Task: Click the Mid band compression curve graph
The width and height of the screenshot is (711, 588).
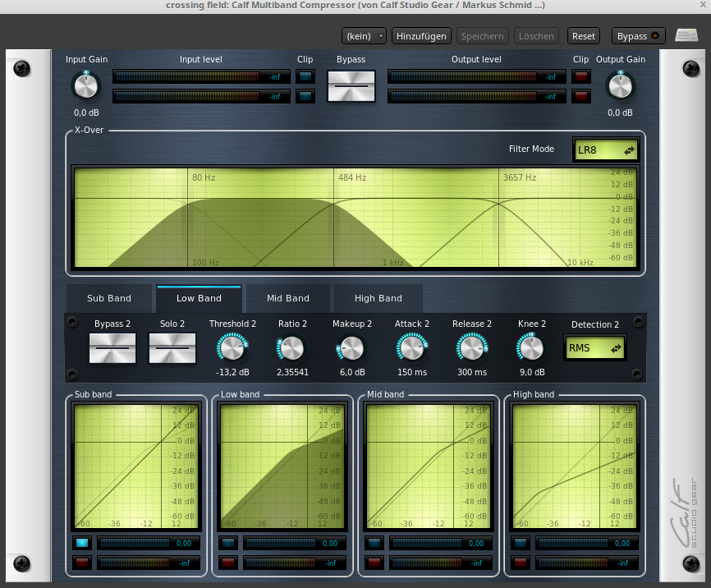Action: coord(428,466)
